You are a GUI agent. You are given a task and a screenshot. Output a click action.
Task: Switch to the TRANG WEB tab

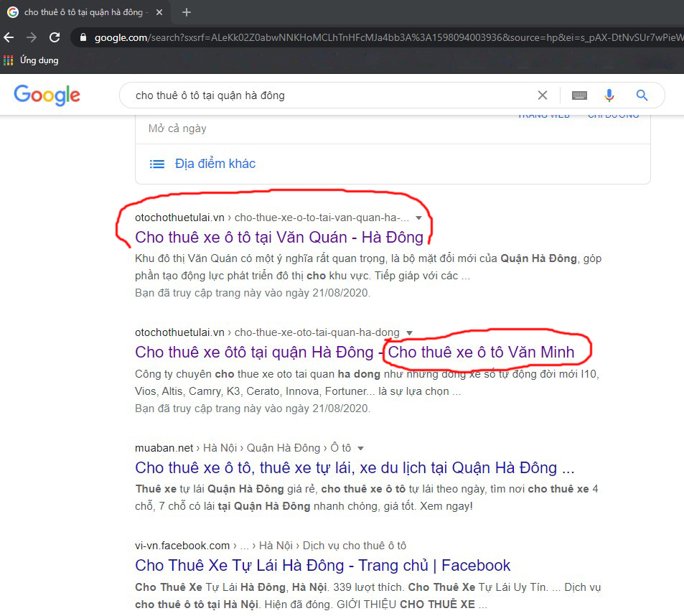point(543,113)
